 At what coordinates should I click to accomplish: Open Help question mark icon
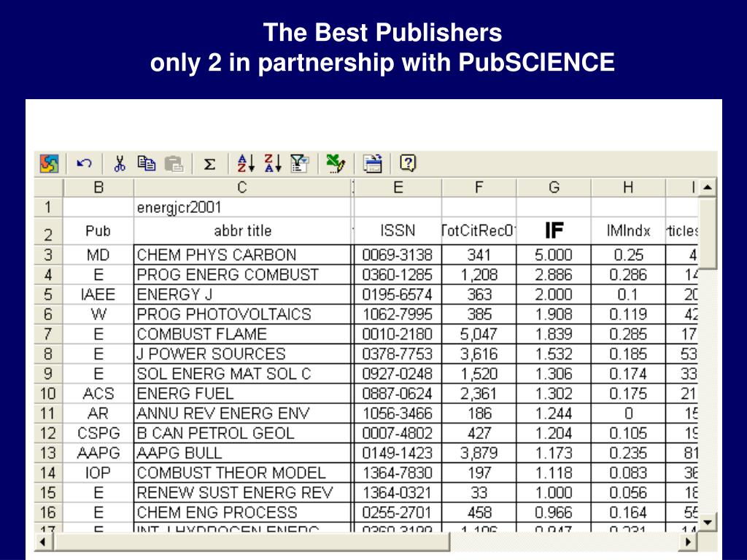(408, 163)
